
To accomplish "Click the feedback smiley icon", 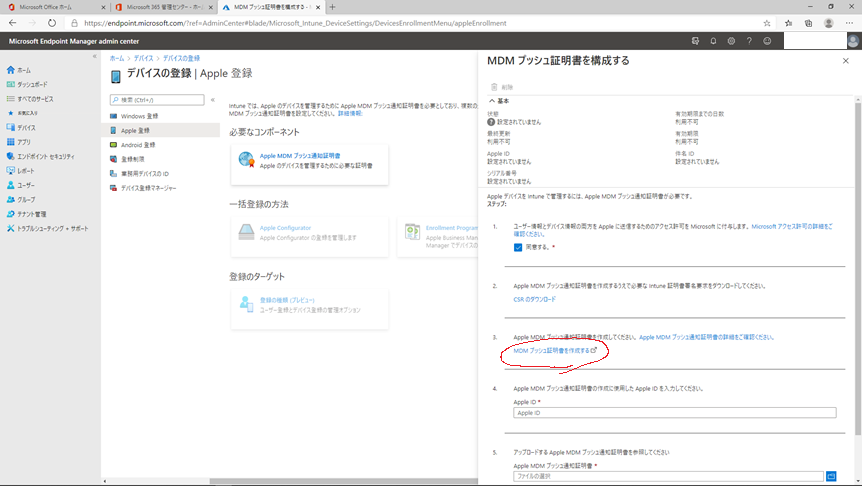I will click(x=767, y=41).
